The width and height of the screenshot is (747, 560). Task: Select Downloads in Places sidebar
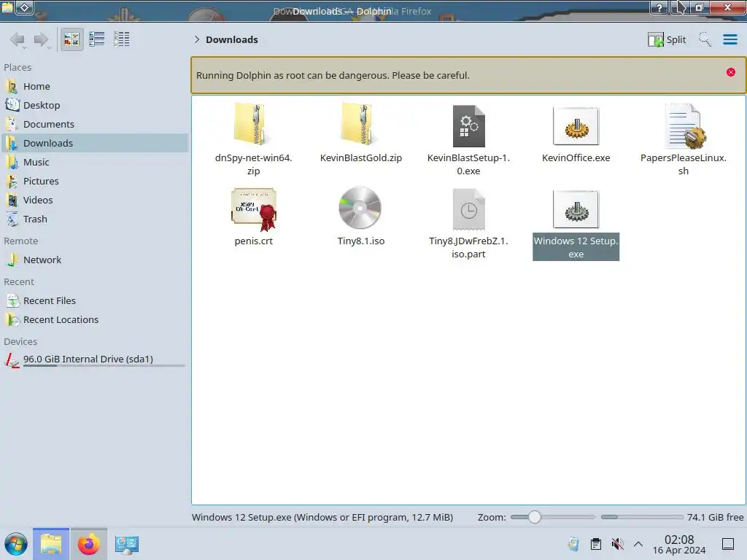pos(94,144)
